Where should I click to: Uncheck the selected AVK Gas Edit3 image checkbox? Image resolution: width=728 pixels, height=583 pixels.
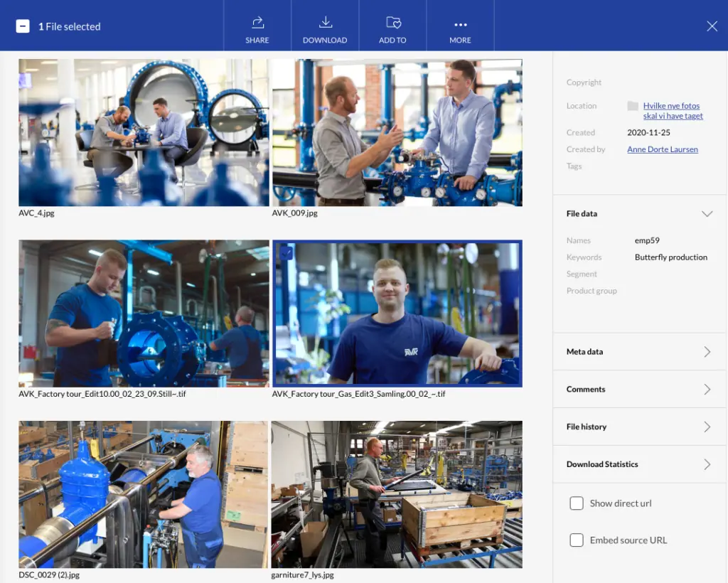(286, 253)
